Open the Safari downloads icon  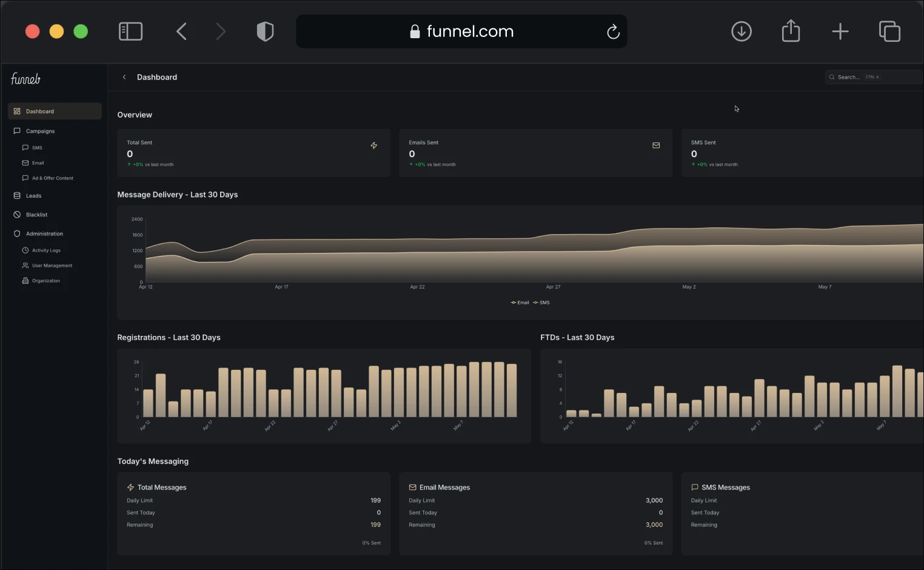pos(741,32)
